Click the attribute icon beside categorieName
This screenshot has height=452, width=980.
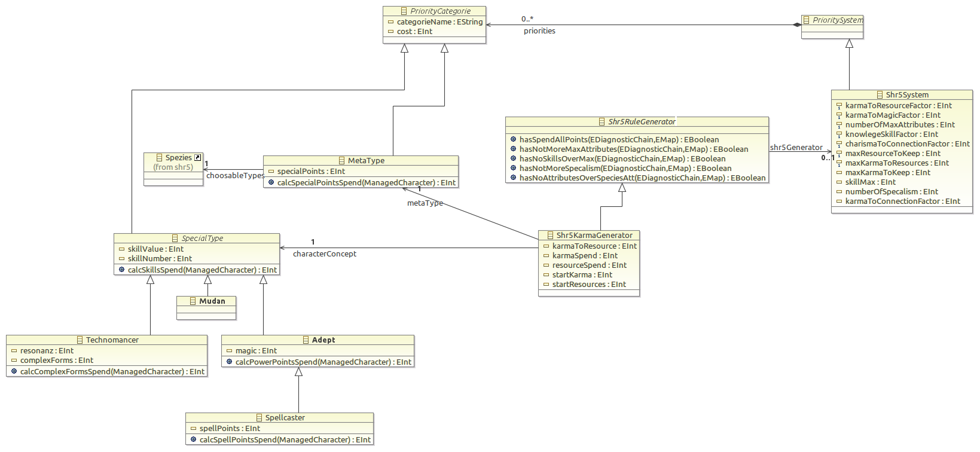391,22
